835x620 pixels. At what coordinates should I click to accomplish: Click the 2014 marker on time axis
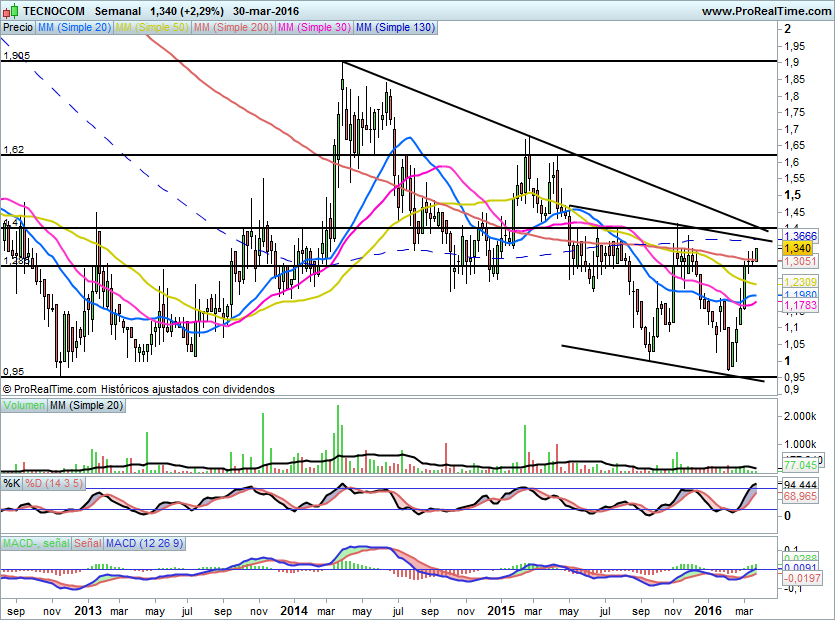293,609
